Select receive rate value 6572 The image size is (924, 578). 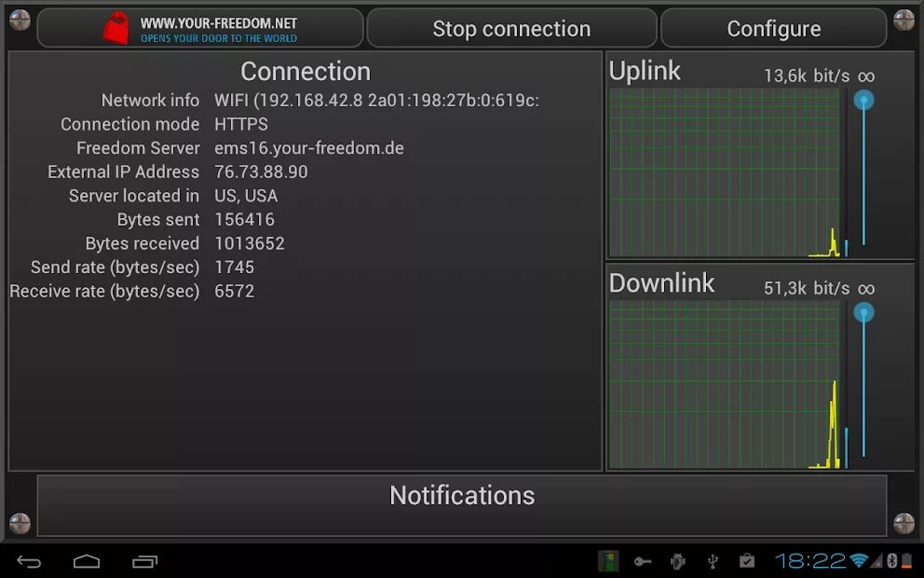234,292
